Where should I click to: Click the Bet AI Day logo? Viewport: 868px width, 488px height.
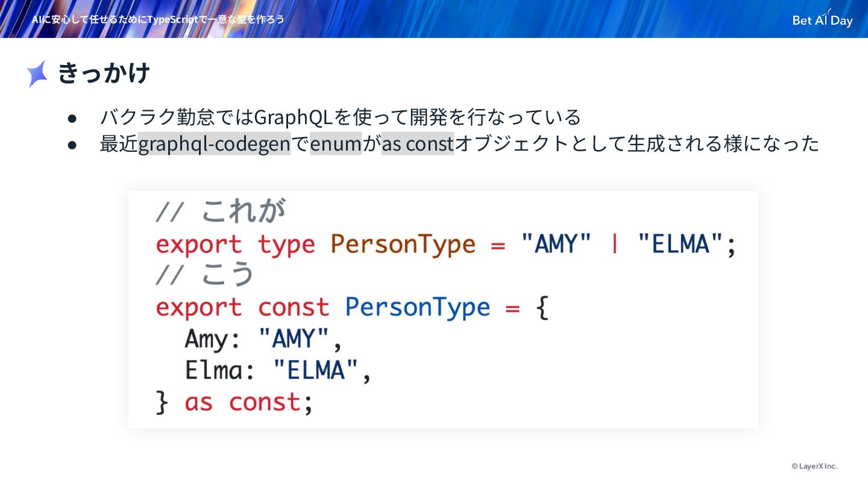point(822,19)
